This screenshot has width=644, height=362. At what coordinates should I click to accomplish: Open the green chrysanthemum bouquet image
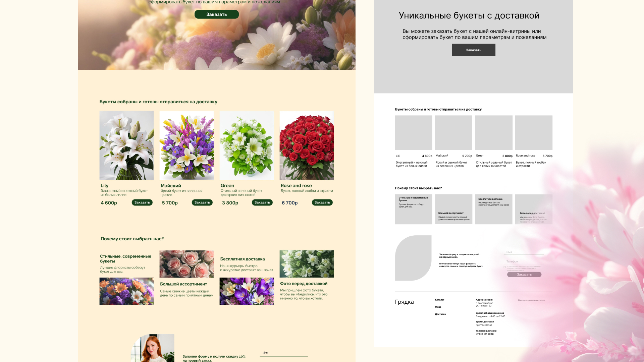tap(247, 145)
